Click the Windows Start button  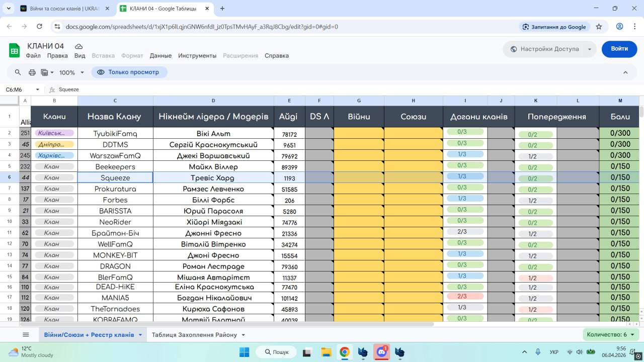244,352
